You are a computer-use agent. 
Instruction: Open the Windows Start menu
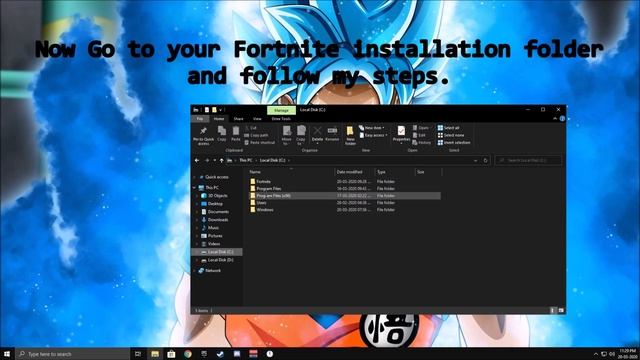(7, 354)
